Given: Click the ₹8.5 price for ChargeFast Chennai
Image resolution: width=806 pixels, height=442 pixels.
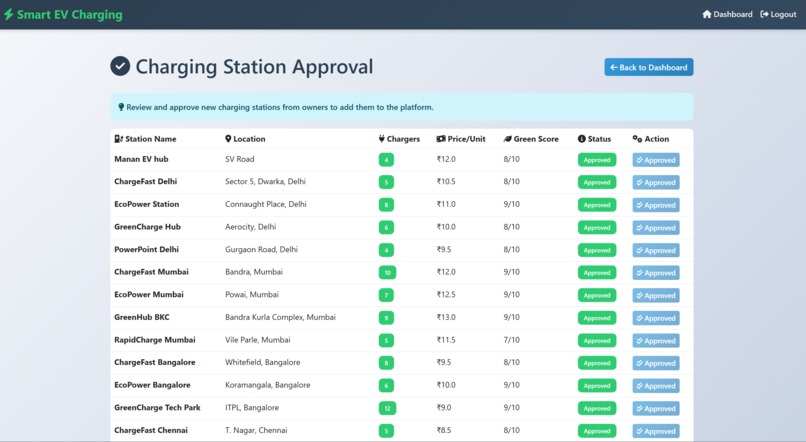Looking at the screenshot, I should pos(444,430).
